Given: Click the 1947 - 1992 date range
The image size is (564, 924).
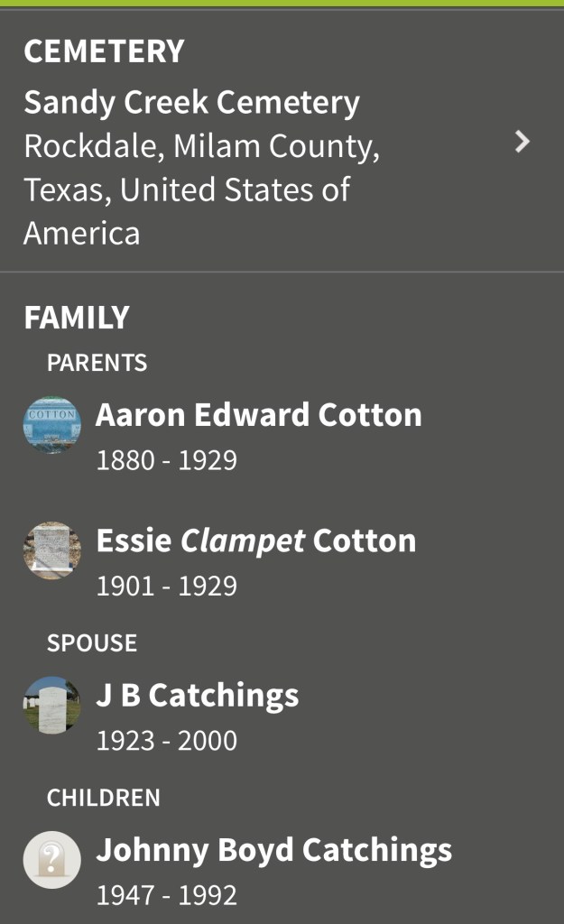Looking at the screenshot, I should [x=167, y=895].
